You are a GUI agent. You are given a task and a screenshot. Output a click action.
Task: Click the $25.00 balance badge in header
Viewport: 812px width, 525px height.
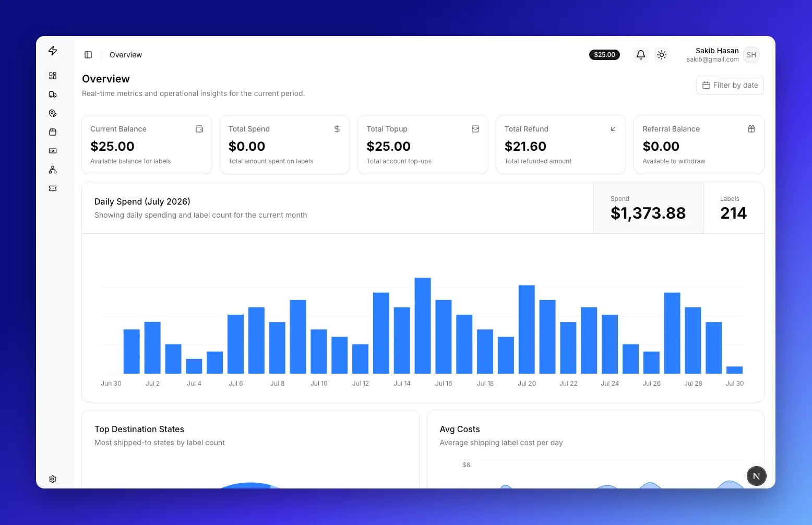click(x=604, y=55)
